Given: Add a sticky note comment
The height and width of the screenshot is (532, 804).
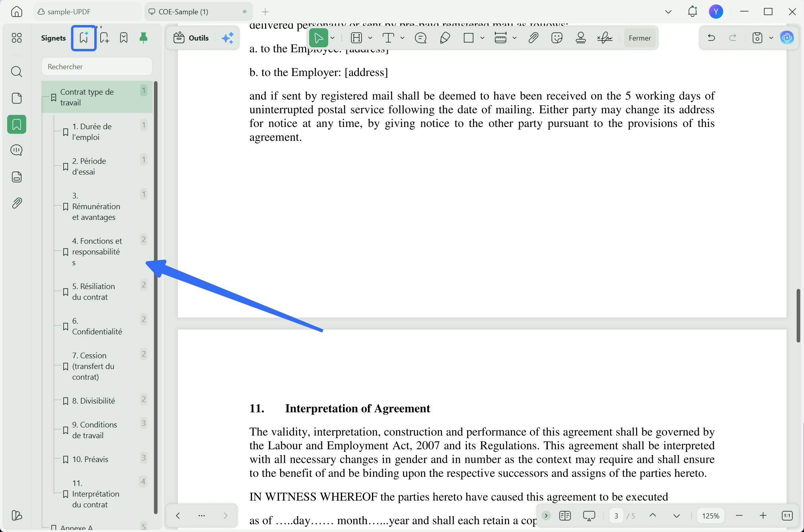Looking at the screenshot, I should (x=420, y=38).
